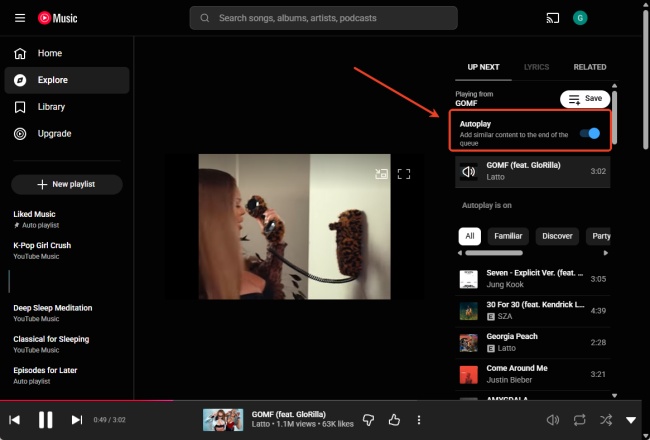Click the YouTube Music logo
Viewport: 650px width, 440px height.
(x=58, y=18)
